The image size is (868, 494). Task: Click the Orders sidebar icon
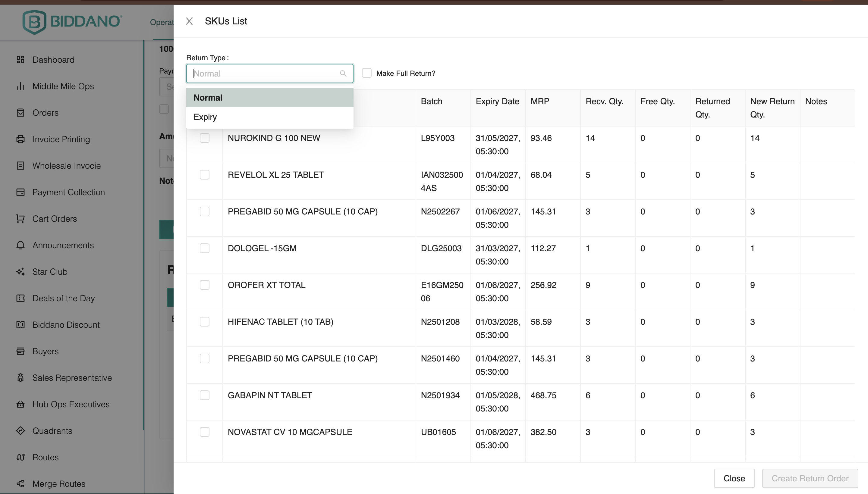(20, 113)
